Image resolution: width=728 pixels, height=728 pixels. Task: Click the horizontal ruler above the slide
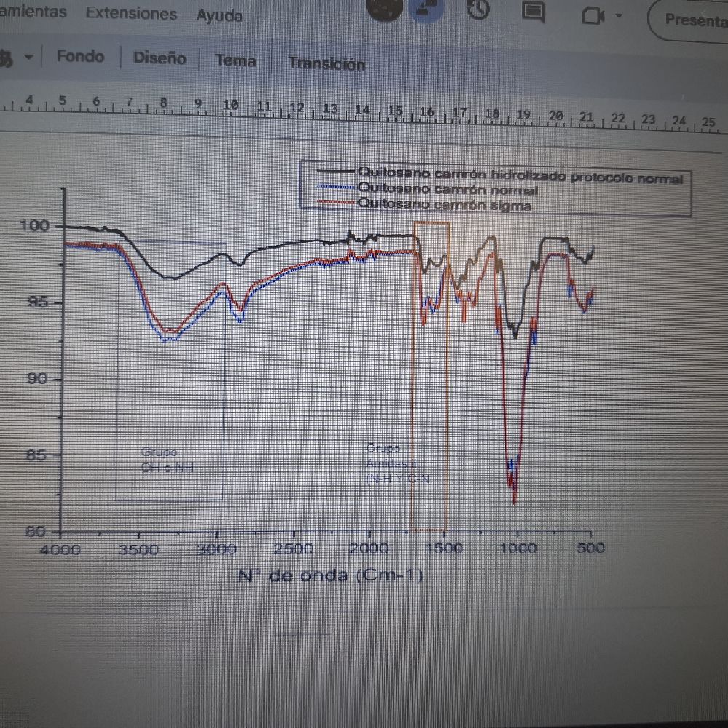[364, 111]
